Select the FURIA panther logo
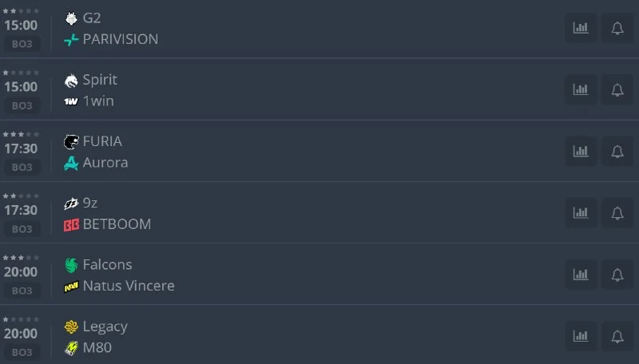Viewport: 639px width, 364px height. tap(71, 142)
